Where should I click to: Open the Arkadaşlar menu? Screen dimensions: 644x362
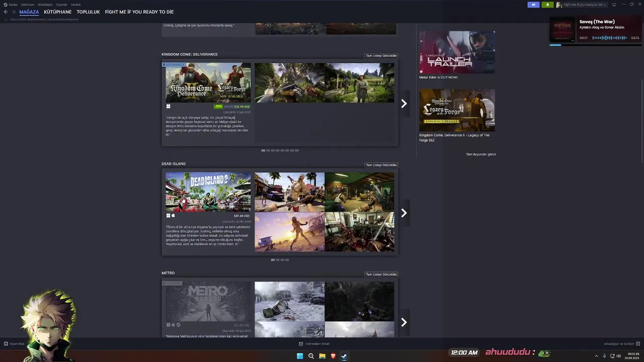pos(45,5)
